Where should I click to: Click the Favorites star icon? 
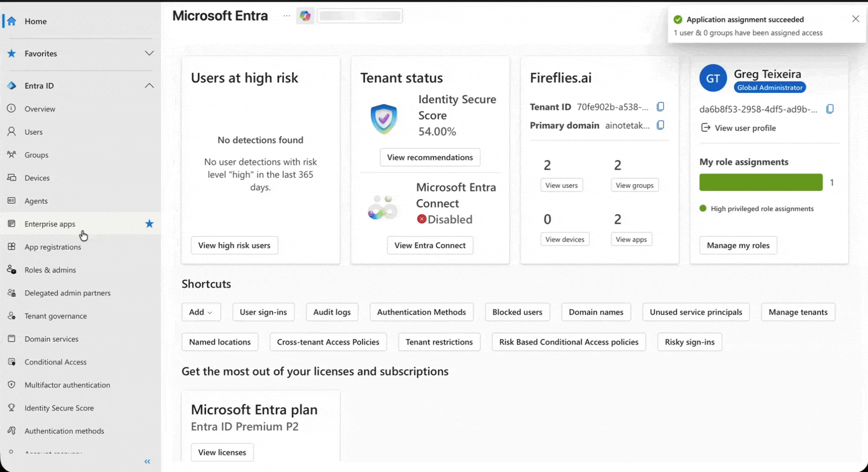(12, 53)
